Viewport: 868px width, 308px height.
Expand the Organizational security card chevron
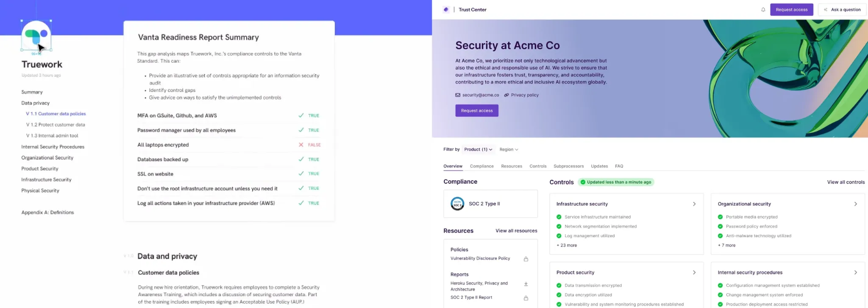click(x=855, y=204)
